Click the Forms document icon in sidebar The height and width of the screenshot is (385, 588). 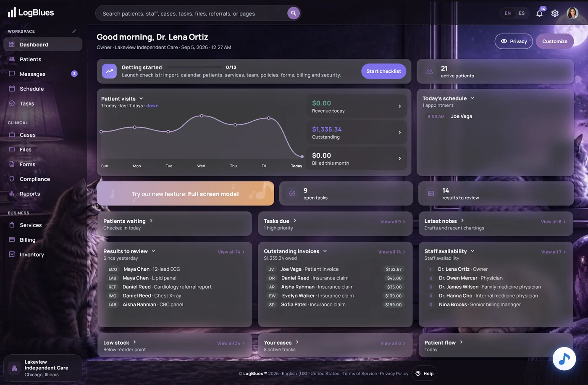click(x=12, y=164)
